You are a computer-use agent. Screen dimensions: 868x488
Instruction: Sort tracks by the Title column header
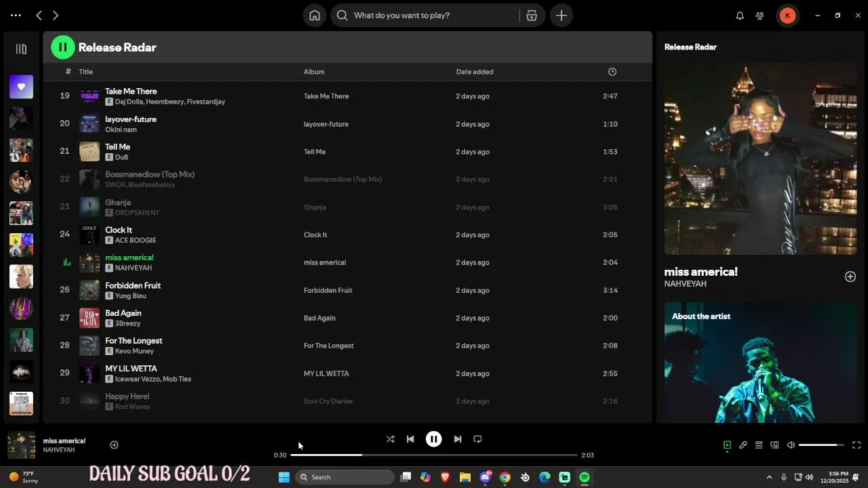point(85,72)
